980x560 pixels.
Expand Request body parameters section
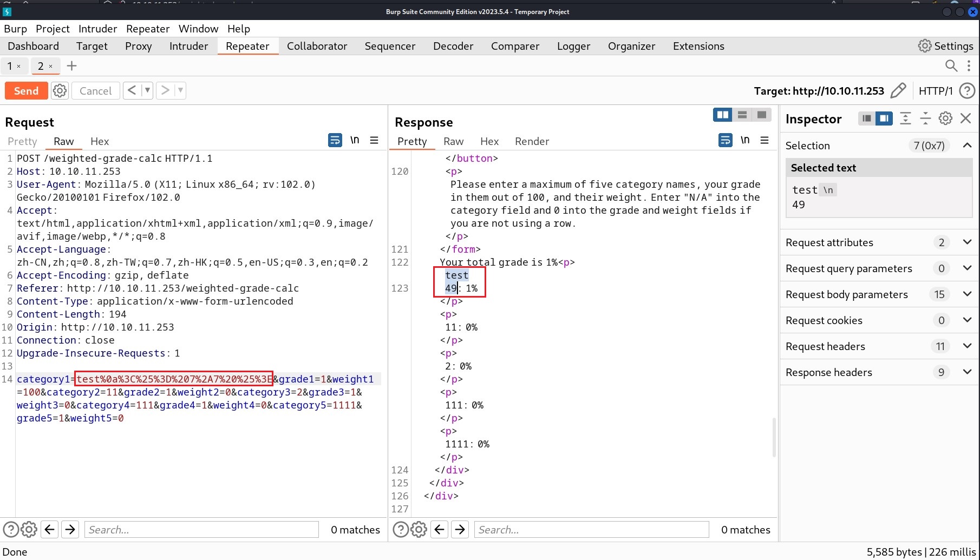(x=967, y=294)
